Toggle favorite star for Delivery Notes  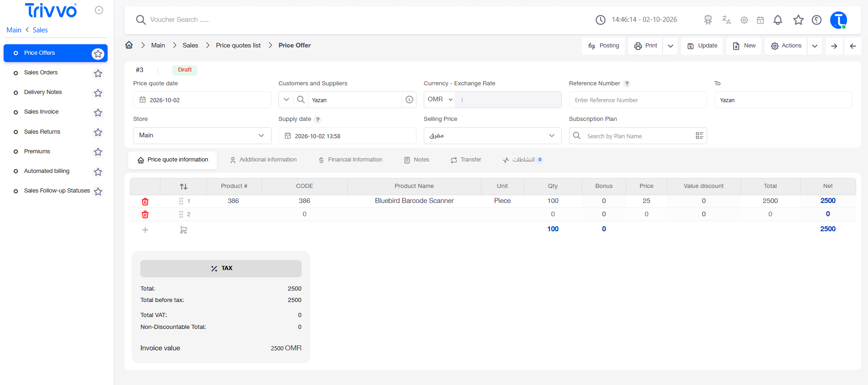(98, 93)
